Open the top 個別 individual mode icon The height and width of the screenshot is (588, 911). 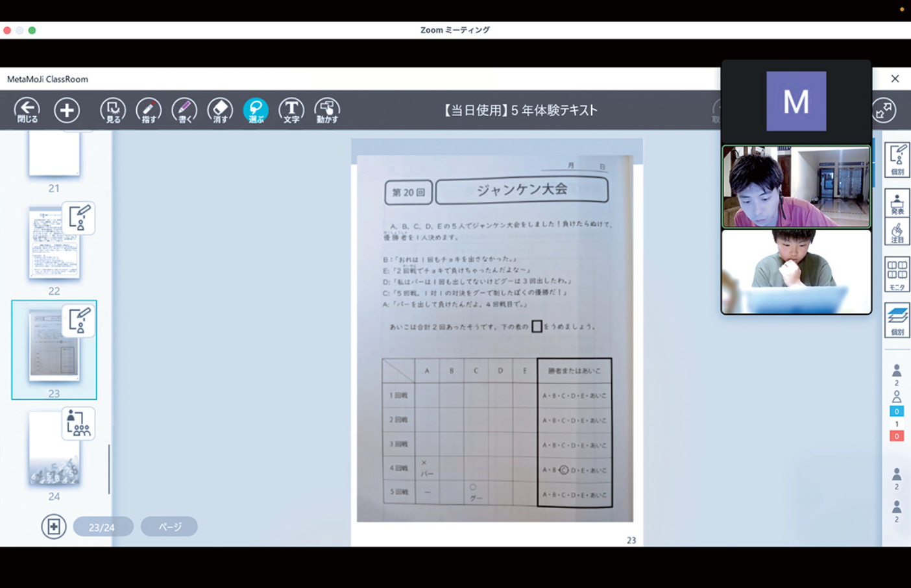coord(897,160)
